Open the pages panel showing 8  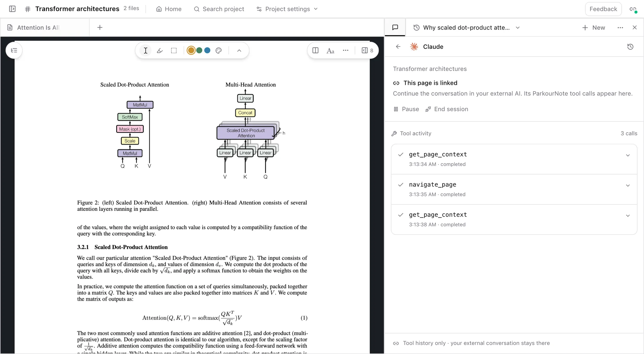(x=367, y=50)
